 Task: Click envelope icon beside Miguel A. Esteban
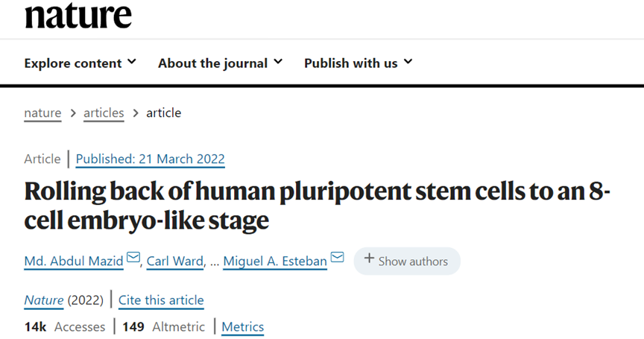337,259
